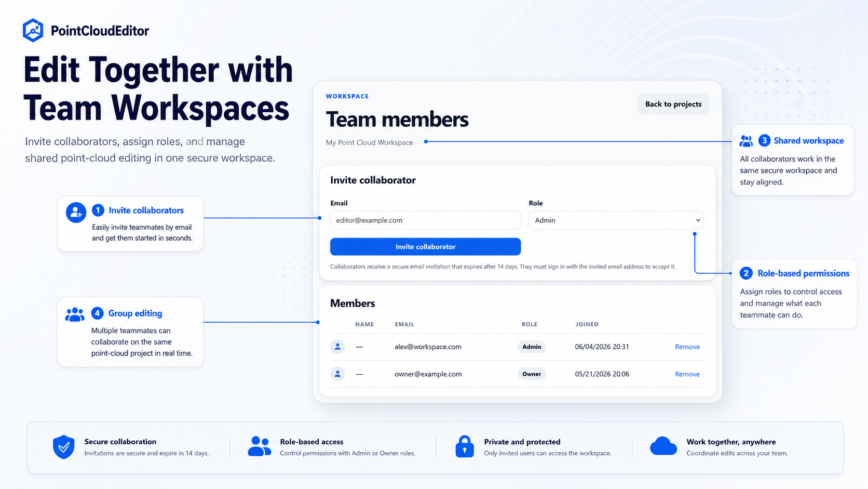Click the Shared workspace callout title
Screen dimensions: 868x489
tap(808, 141)
